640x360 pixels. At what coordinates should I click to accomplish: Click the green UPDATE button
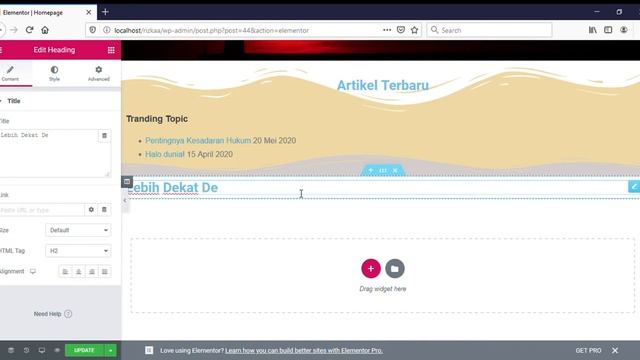pos(84,350)
